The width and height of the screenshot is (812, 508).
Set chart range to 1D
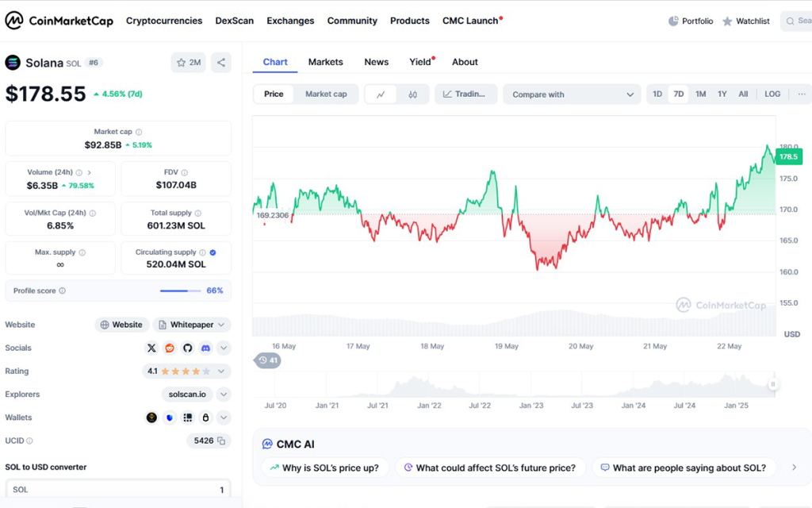pyautogui.click(x=657, y=94)
